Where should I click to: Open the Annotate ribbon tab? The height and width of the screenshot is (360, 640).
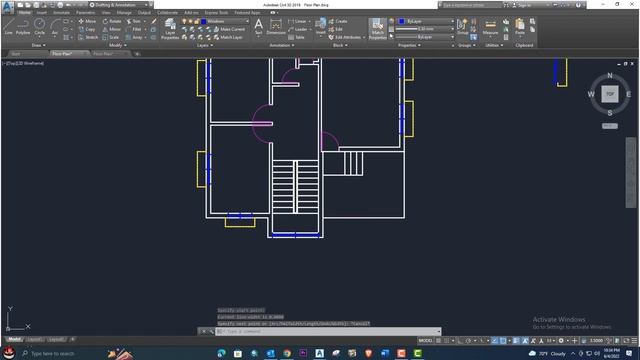(x=61, y=13)
